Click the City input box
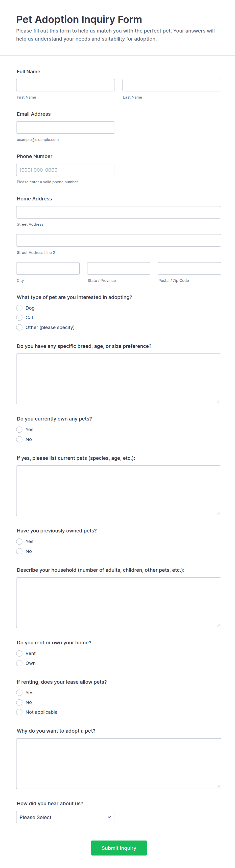 [x=48, y=268]
